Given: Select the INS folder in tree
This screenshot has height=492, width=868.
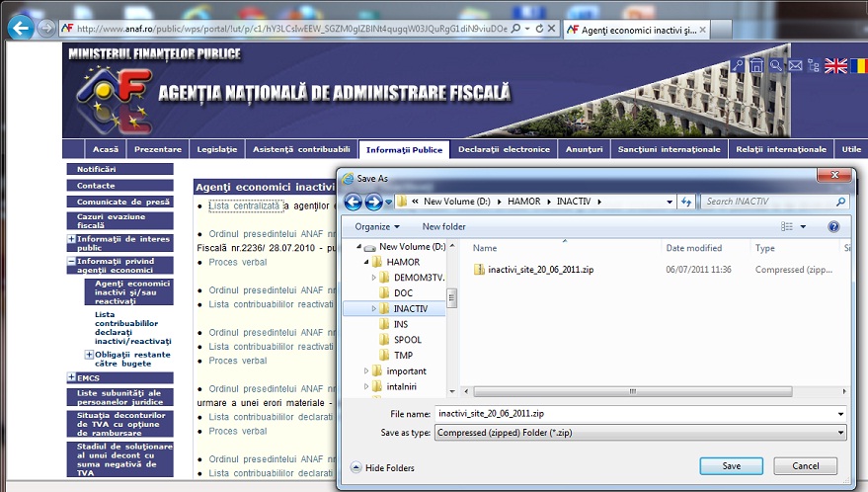Looking at the screenshot, I should tap(401, 324).
